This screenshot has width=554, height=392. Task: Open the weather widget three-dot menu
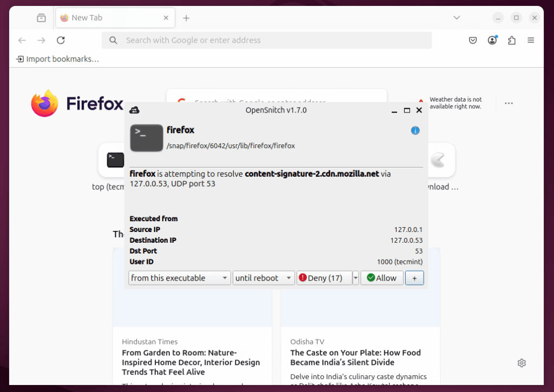click(509, 103)
